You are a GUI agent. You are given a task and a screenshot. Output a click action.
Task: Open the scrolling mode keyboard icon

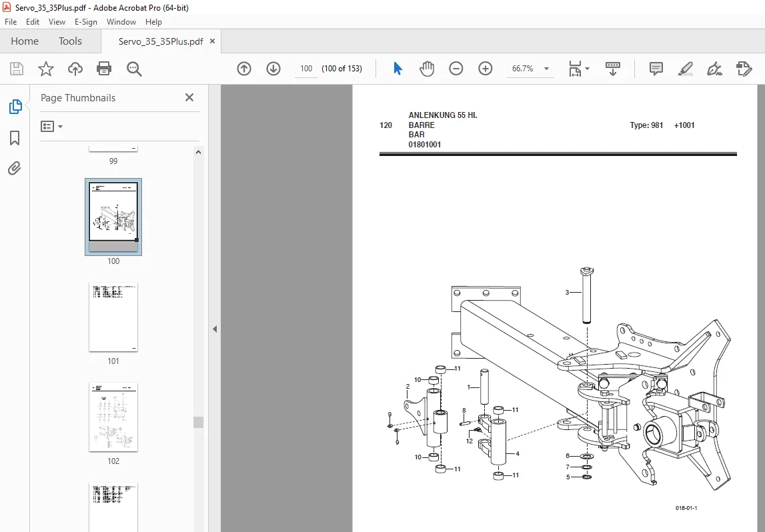[x=613, y=69]
